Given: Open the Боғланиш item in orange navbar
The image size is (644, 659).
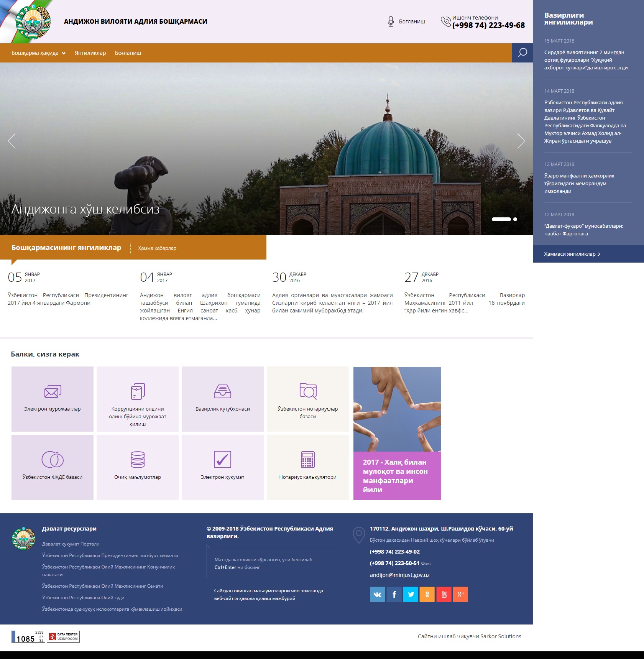Looking at the screenshot, I should coord(128,53).
